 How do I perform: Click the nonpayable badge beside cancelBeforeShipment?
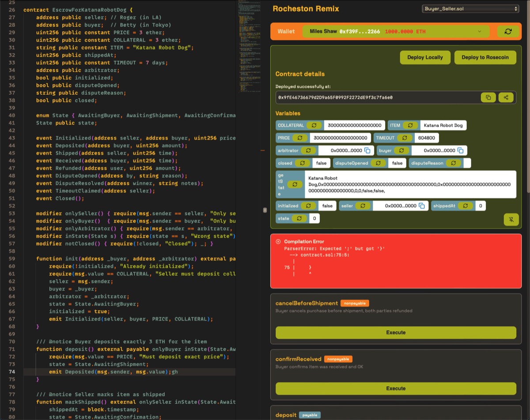coord(355,303)
